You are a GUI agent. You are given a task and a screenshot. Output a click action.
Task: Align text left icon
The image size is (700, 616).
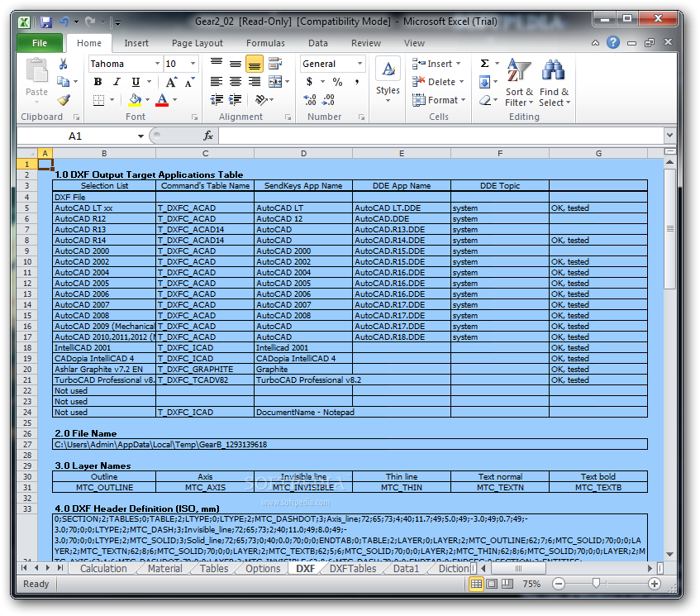(x=217, y=82)
